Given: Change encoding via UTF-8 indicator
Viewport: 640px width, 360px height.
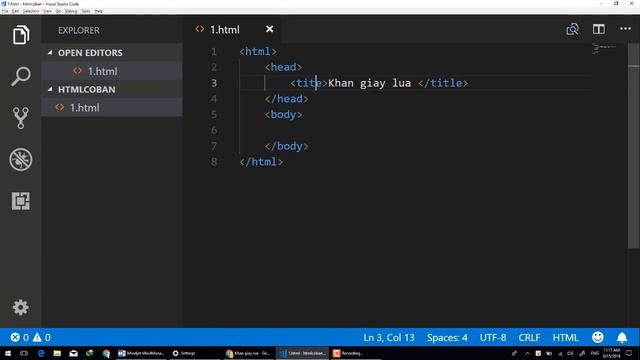Looking at the screenshot, I should [493, 338].
